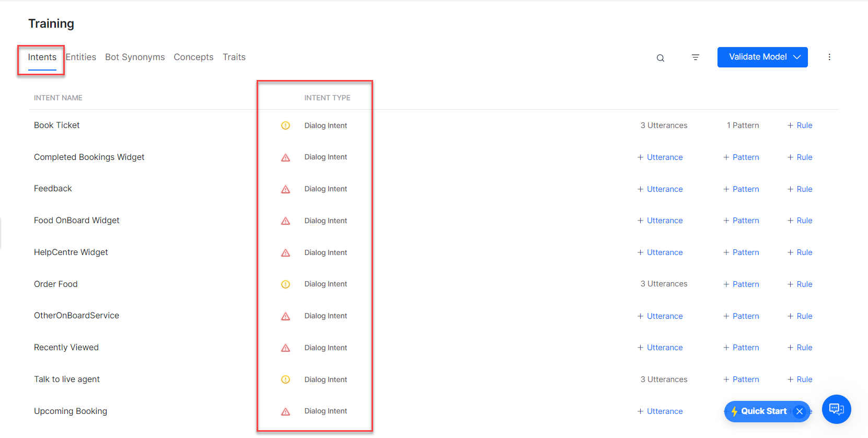Add a pattern to Order Food intent
Image resolution: width=868 pixels, height=438 pixels.
741,284
